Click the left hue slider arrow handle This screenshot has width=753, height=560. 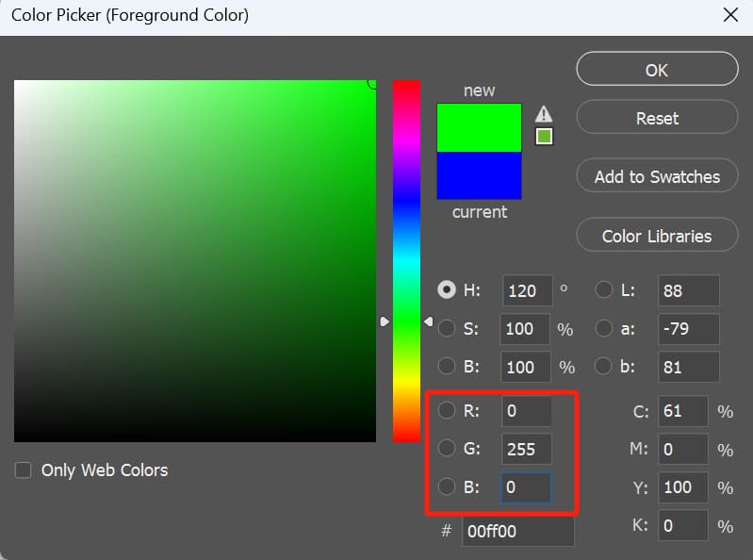[385, 321]
